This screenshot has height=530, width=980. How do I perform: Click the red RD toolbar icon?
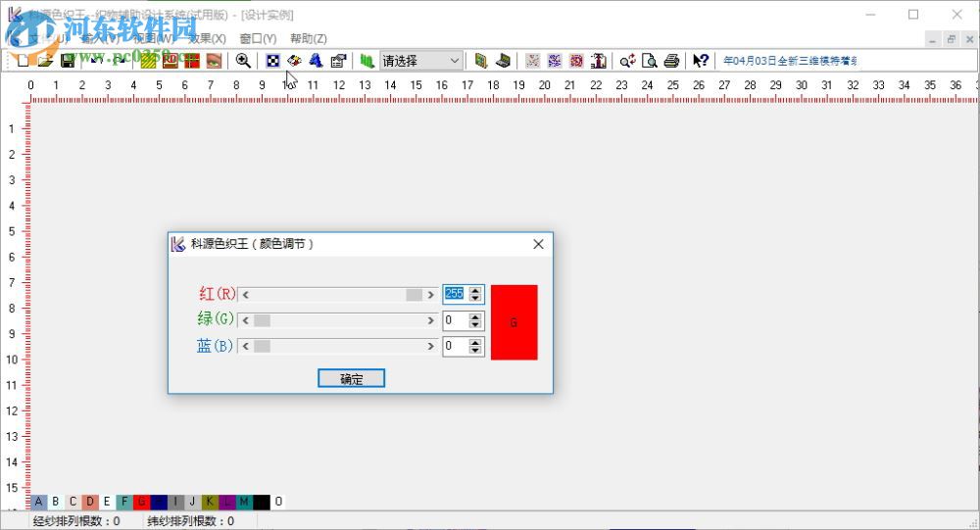pos(170,61)
